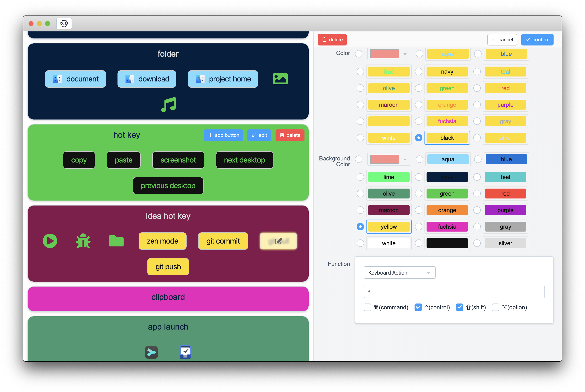Open the custom Background Color picker dropdown
Viewport: 585px width, 392px height.
pos(388,159)
